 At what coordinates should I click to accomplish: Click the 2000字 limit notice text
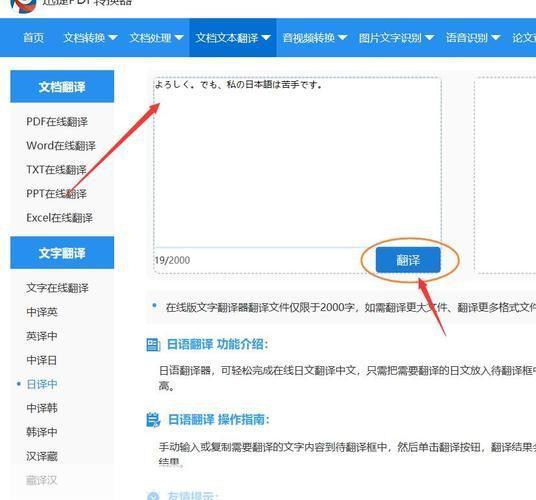(351, 308)
